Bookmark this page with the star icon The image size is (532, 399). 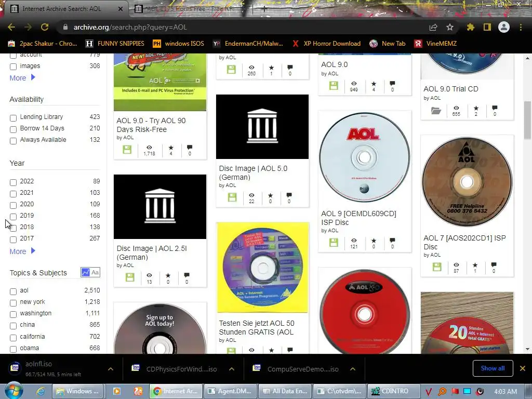click(x=449, y=27)
